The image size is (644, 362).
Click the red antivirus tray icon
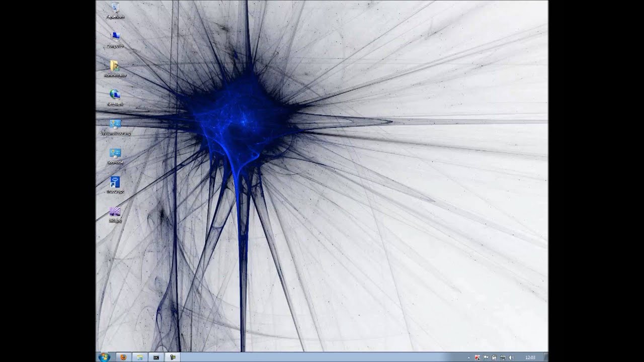477,357
